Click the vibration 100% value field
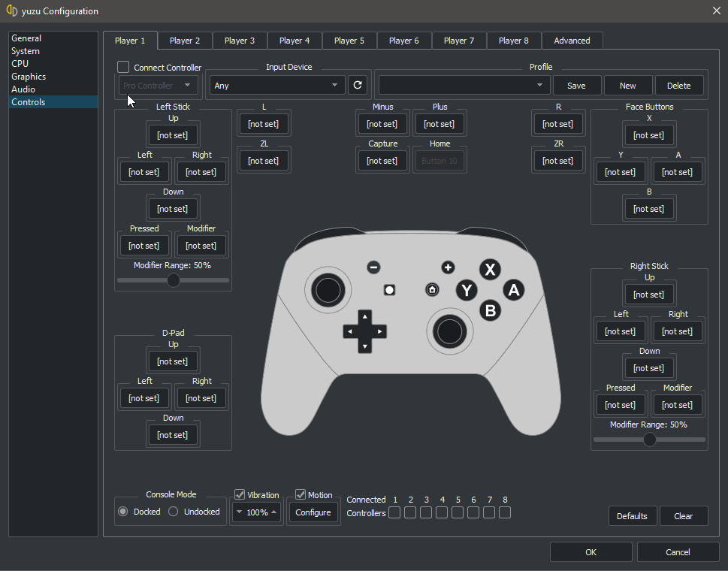Viewport: 728px width, 571px height. (x=257, y=512)
